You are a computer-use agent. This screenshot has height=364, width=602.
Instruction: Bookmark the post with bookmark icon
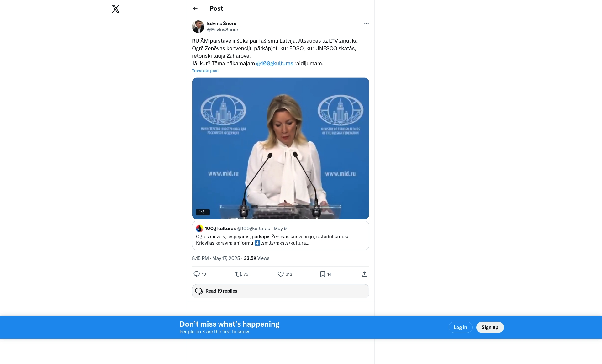pos(322,274)
